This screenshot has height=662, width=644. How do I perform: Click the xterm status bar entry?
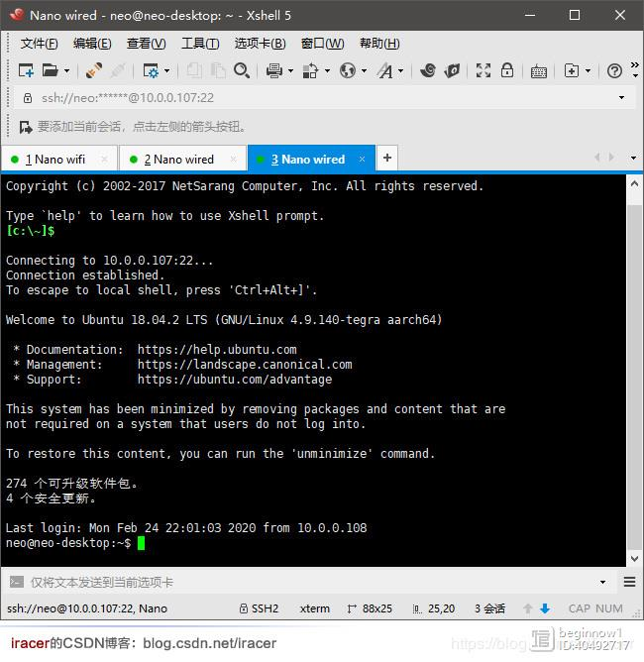pyautogui.click(x=314, y=608)
